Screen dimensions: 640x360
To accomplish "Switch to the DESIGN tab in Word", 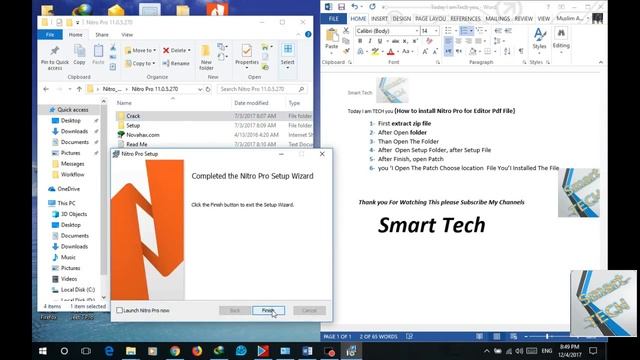I will pos(402,19).
